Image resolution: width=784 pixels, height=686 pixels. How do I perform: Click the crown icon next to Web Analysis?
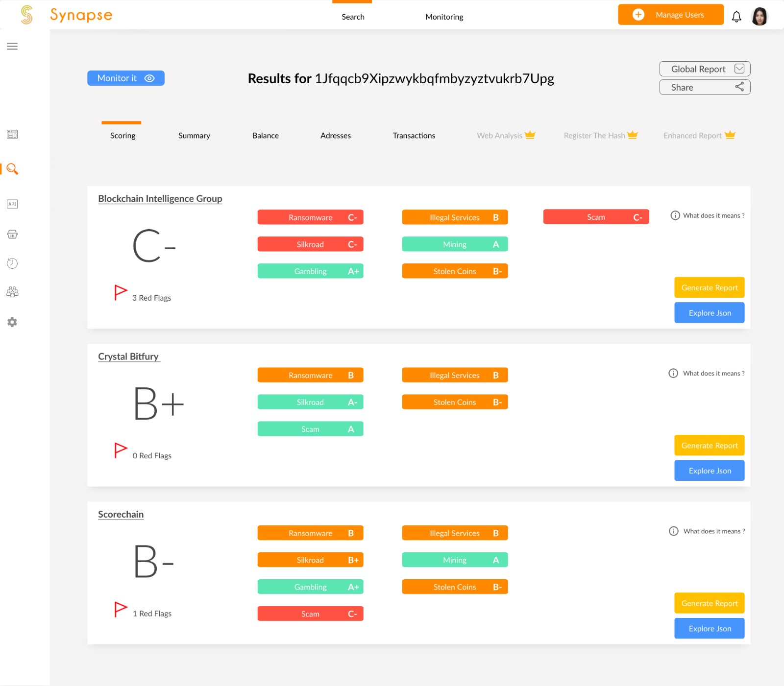pyautogui.click(x=530, y=135)
